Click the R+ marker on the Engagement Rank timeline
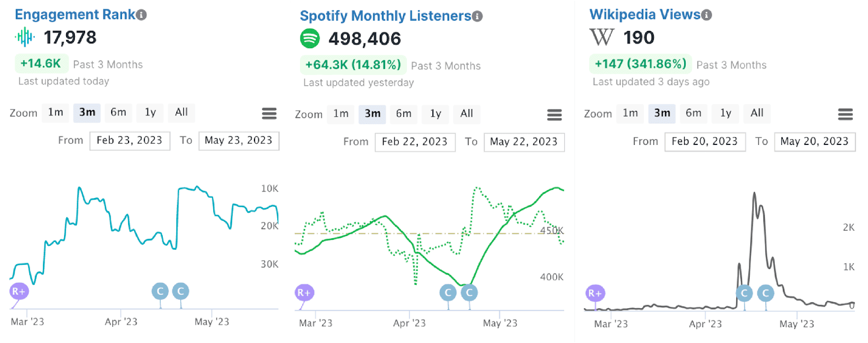Viewport: 868px width, 343px height. [x=18, y=291]
